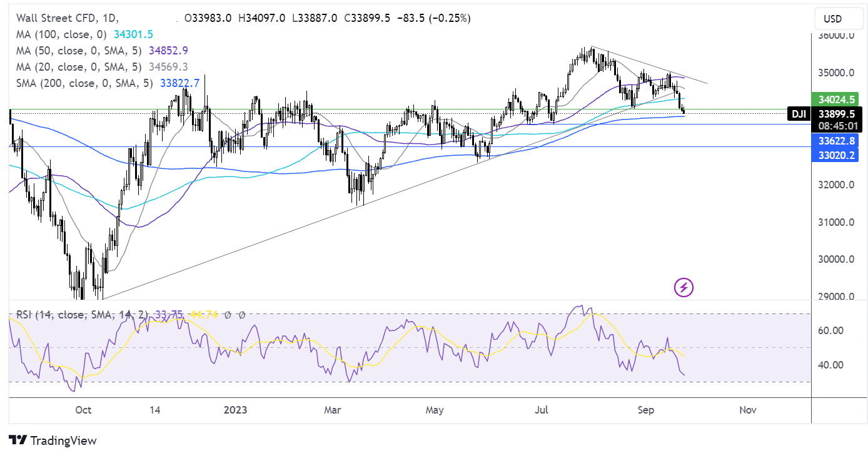Click the 08:45:01 countdown label
This screenshot has height=458, width=868.
pyautogui.click(x=837, y=126)
